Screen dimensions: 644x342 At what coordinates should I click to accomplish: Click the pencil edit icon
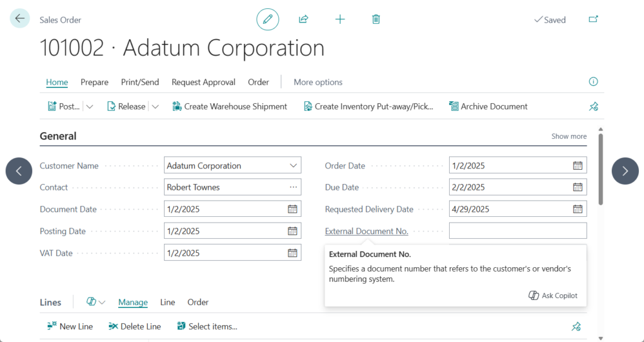point(267,19)
